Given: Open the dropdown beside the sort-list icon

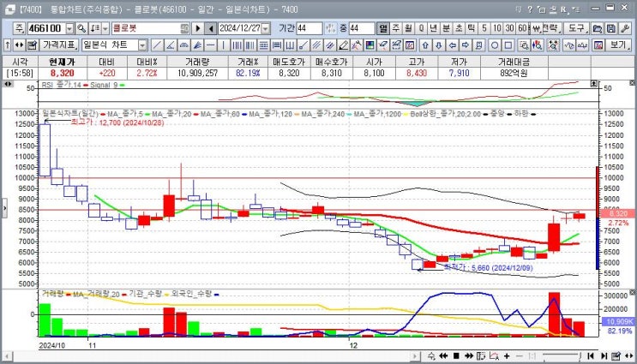Looking at the screenshot, I should pos(105,28).
